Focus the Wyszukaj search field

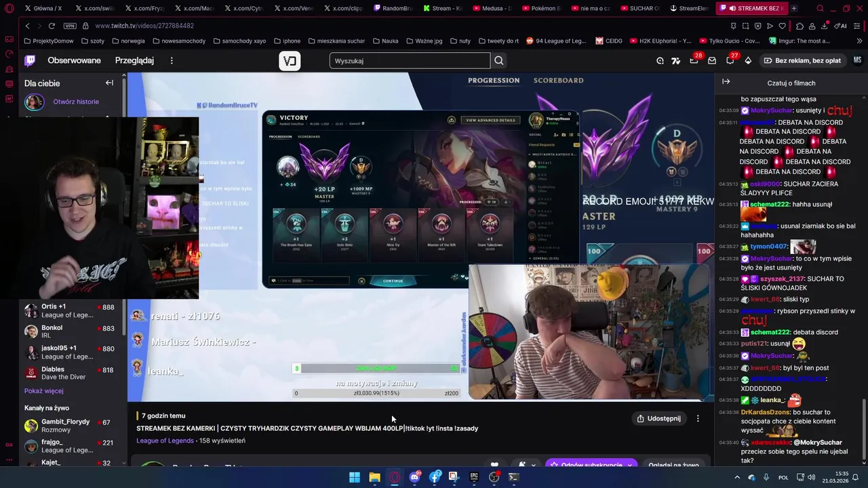[410, 61]
